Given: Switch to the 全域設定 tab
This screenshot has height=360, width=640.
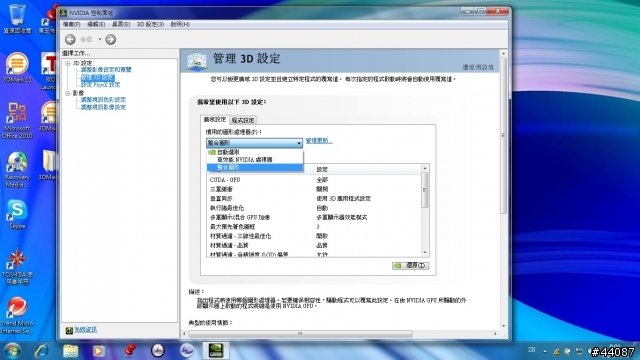Looking at the screenshot, I should tap(215, 120).
